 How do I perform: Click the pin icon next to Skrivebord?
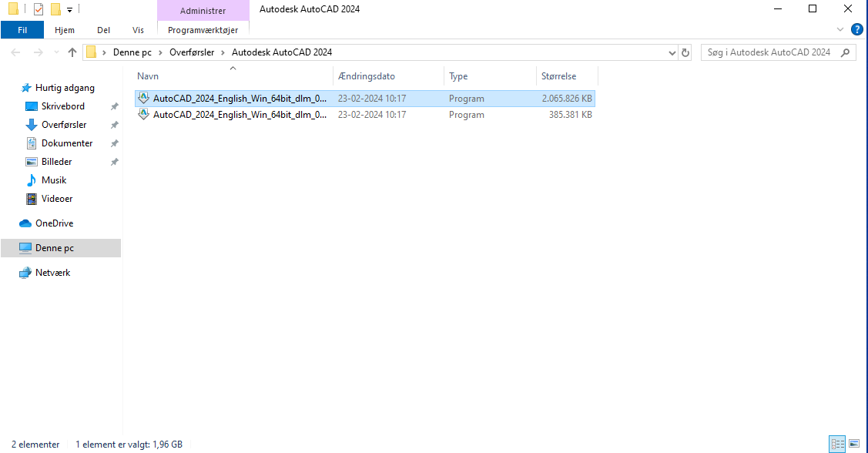click(114, 106)
